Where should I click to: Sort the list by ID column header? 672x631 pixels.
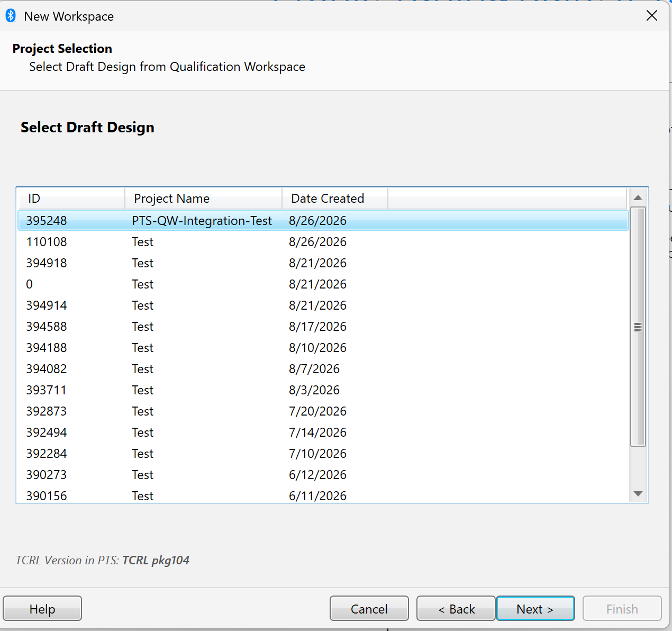click(x=71, y=199)
